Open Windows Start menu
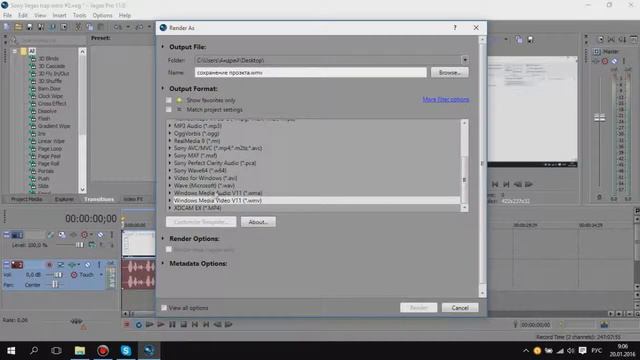The height and width of the screenshot is (360, 640). (x=11, y=351)
